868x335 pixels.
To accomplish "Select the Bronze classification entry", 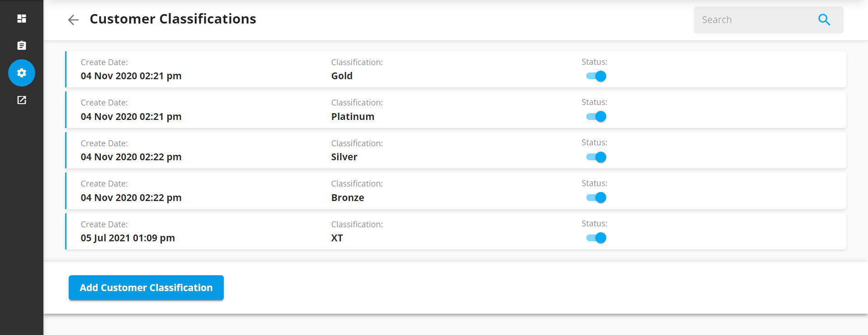I will pyautogui.click(x=456, y=191).
